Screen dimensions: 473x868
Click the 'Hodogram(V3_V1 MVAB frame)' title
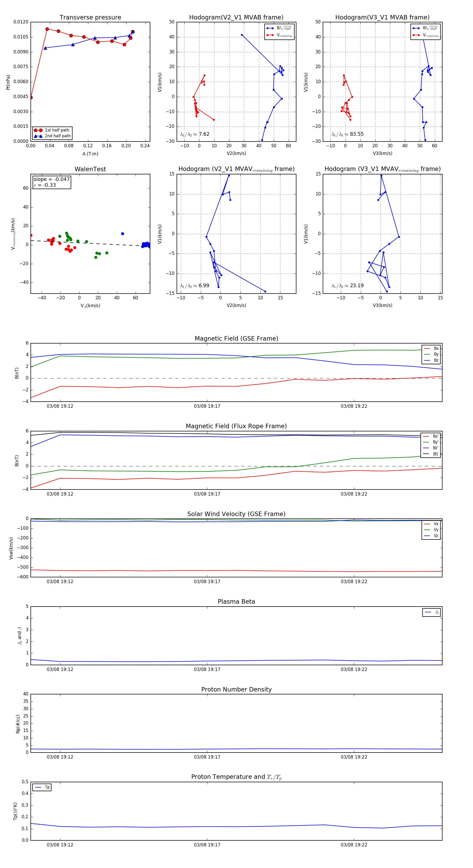click(x=382, y=18)
